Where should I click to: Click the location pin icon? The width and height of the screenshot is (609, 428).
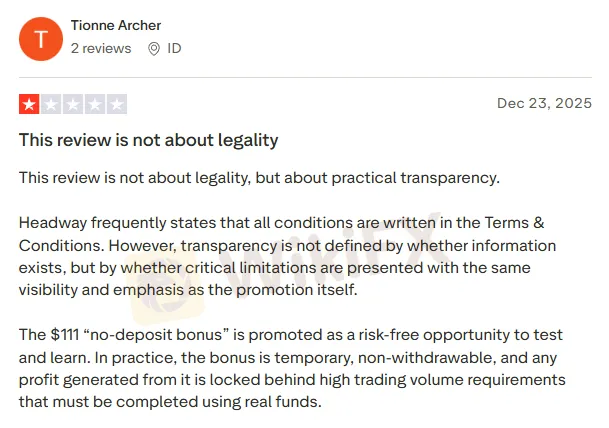(x=153, y=48)
